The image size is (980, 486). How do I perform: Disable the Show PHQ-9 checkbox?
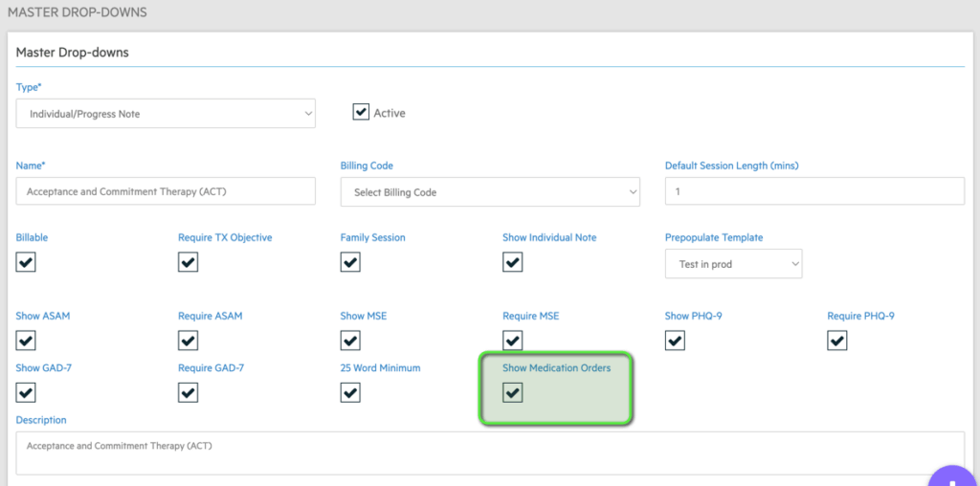[675, 341]
